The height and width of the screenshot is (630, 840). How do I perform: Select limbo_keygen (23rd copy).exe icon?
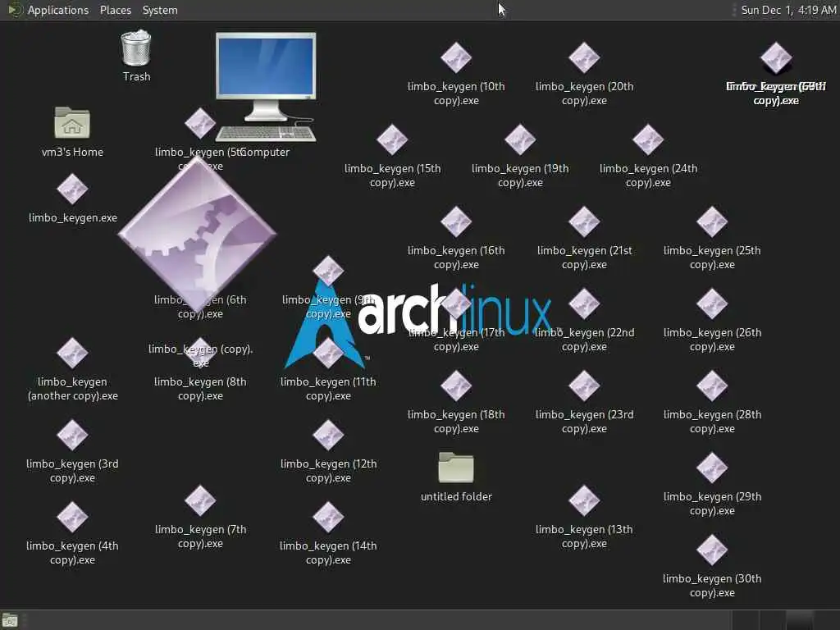coord(584,386)
